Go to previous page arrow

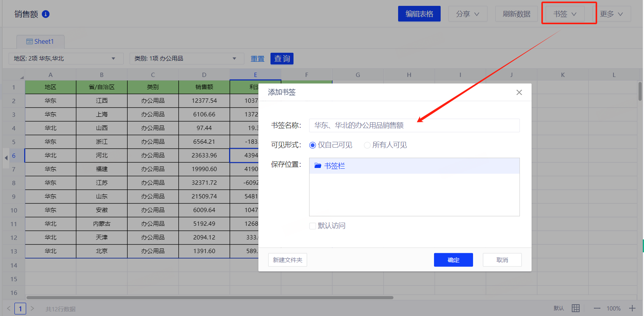click(9, 309)
